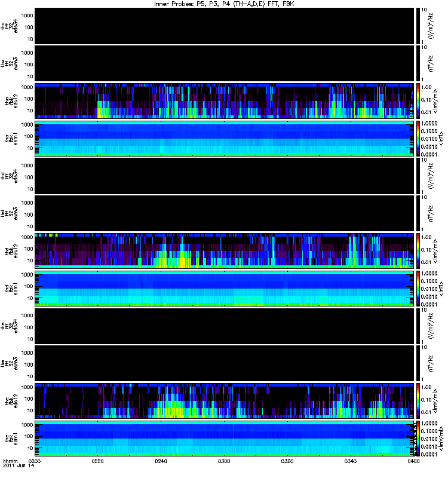Image resolution: width=448 pixels, height=478 pixels.
Task: Click the '2011 Jun 14' date label
Action: 19,465
